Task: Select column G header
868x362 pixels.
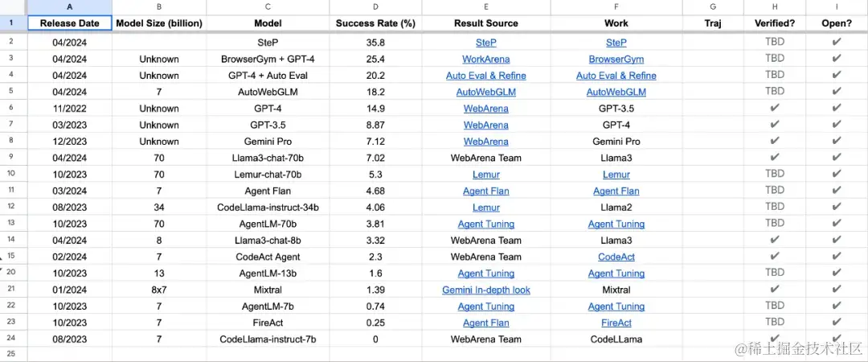Action: pos(711,6)
